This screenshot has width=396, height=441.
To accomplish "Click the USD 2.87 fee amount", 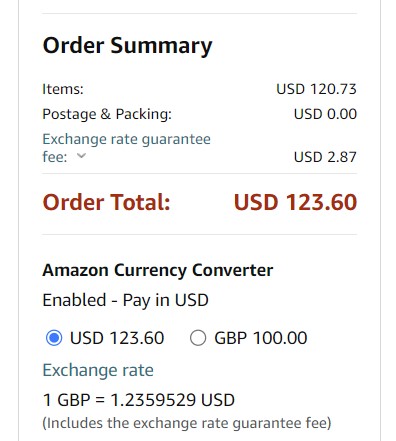I will pyautogui.click(x=325, y=157).
